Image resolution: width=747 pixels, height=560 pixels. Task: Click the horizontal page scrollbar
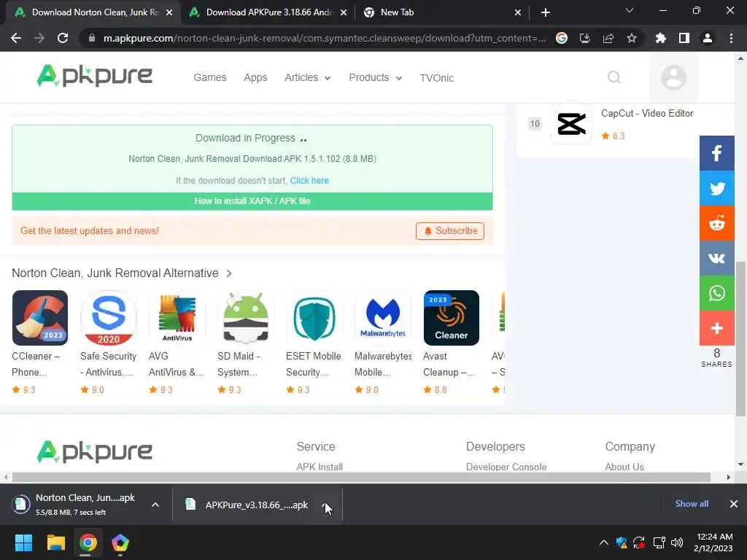(361, 477)
